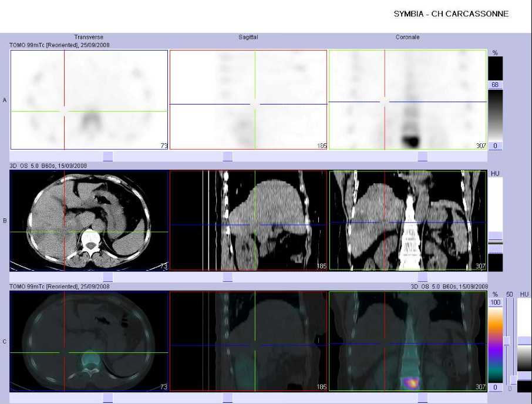Screen dimensions: 532x404
Task: Click row label A
Action: pyautogui.click(x=5, y=100)
